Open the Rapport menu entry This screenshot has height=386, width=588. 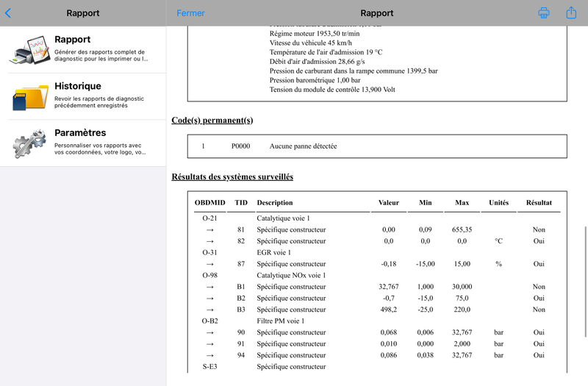coord(83,50)
